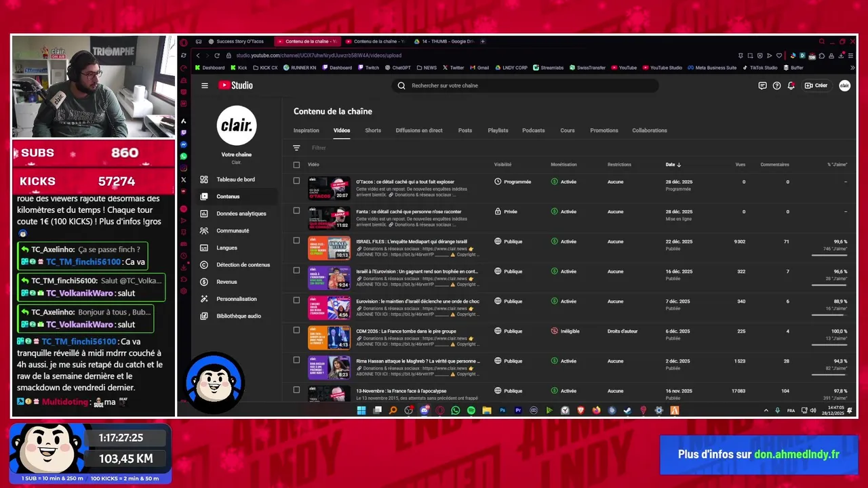Select the 13-Novembre video checkbox
This screenshot has width=868, height=488.
(x=296, y=390)
